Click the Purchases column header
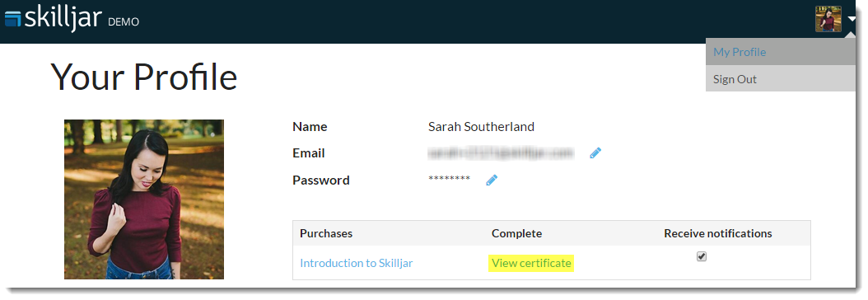 coord(326,233)
